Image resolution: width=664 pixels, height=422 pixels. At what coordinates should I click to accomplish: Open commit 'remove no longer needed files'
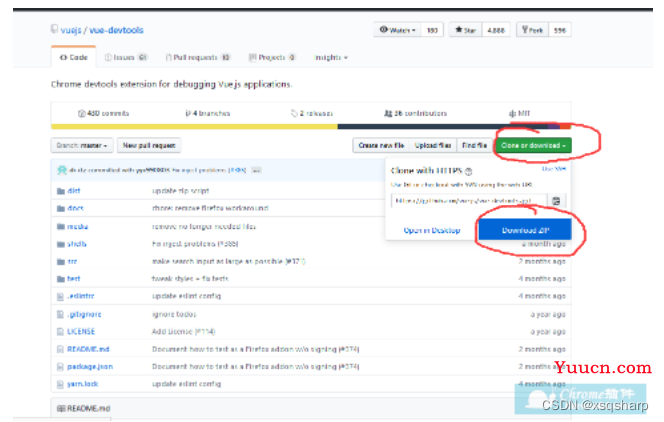[x=204, y=227]
